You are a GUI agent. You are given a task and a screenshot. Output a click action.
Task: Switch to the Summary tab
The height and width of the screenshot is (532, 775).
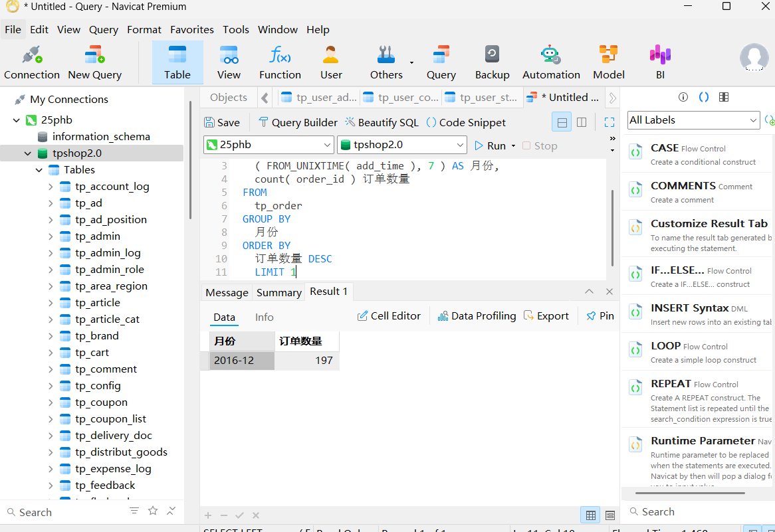pyautogui.click(x=278, y=292)
